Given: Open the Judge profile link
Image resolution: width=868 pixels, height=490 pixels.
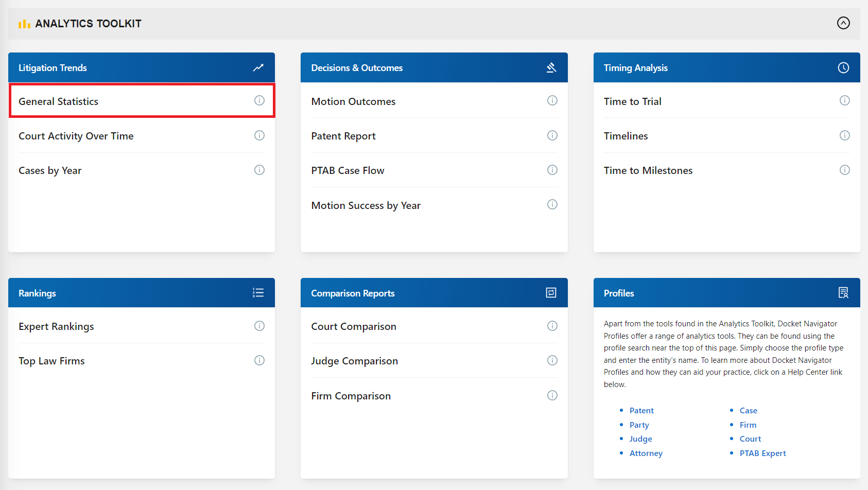Looking at the screenshot, I should (640, 439).
